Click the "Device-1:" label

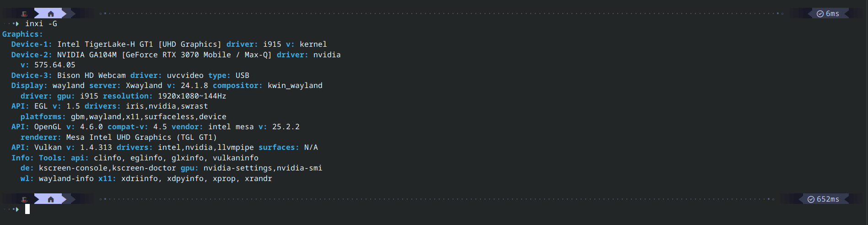tap(32, 44)
